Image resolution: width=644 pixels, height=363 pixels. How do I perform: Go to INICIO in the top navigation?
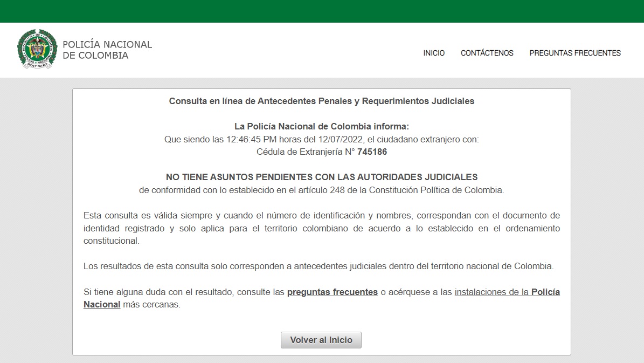(x=434, y=53)
